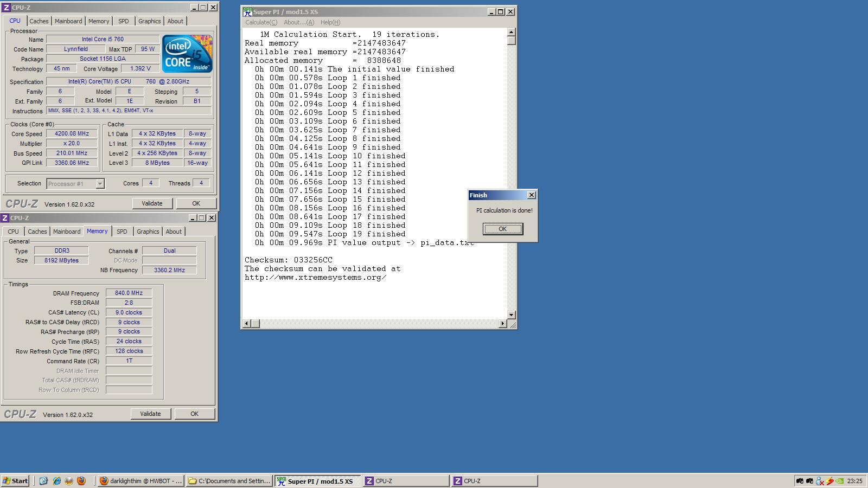Click the Checksum: 033256CC line
This screenshot has width=868, height=488.
[289, 260]
